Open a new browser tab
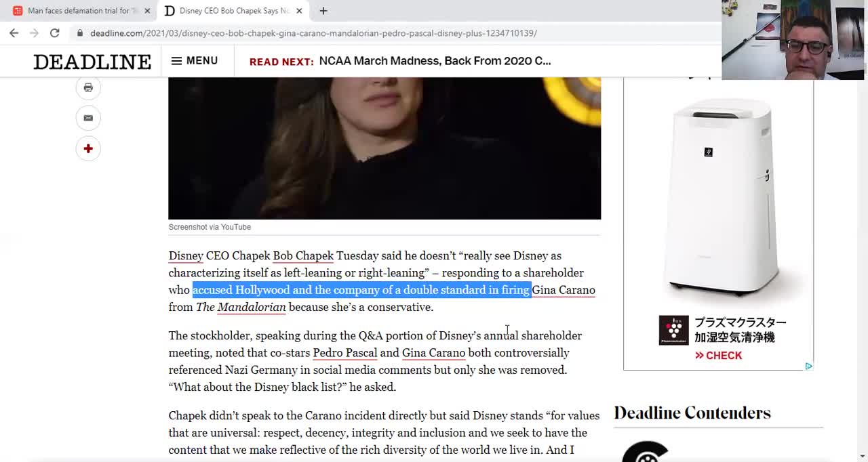The height and width of the screenshot is (462, 868). 323,11
